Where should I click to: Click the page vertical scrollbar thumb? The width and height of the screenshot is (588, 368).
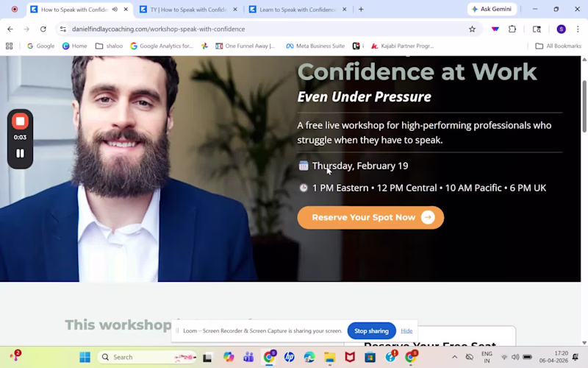[584, 106]
